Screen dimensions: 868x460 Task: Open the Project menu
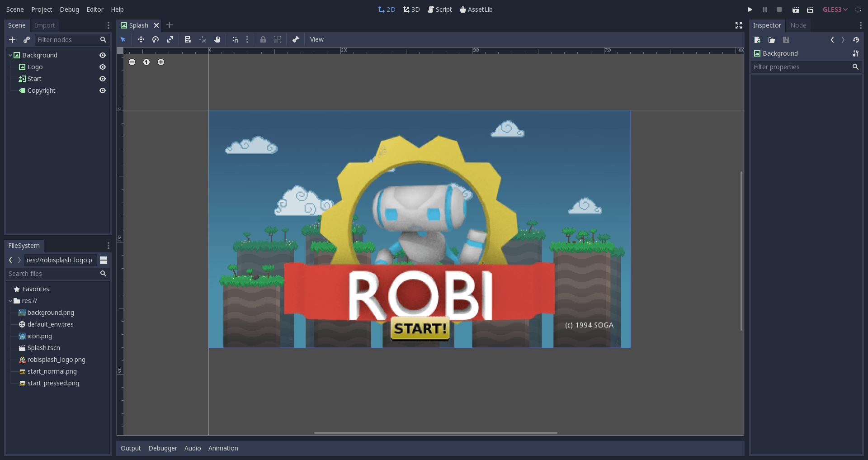coord(42,9)
